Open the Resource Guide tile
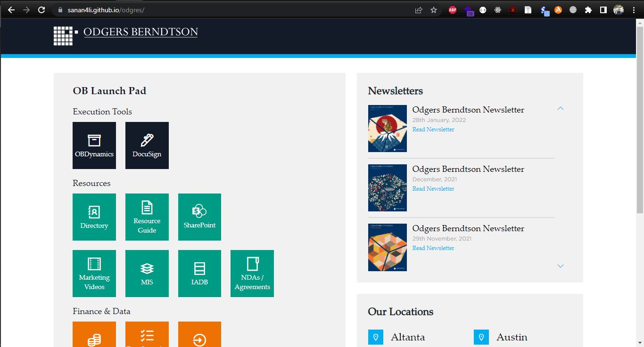Image resolution: width=644 pixels, height=347 pixels. click(147, 217)
